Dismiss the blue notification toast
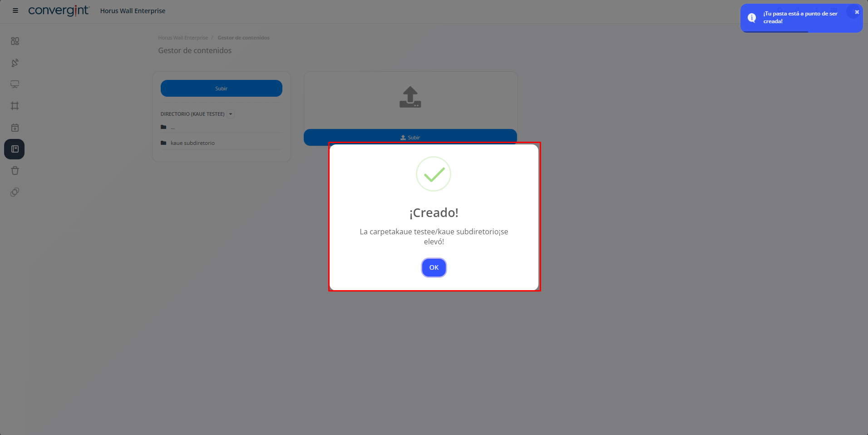868x435 pixels. click(857, 12)
